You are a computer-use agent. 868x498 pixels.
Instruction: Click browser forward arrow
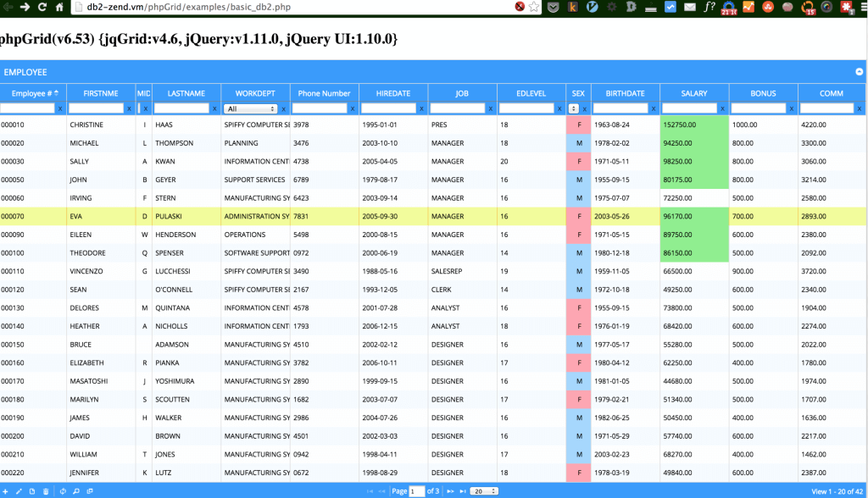click(25, 7)
